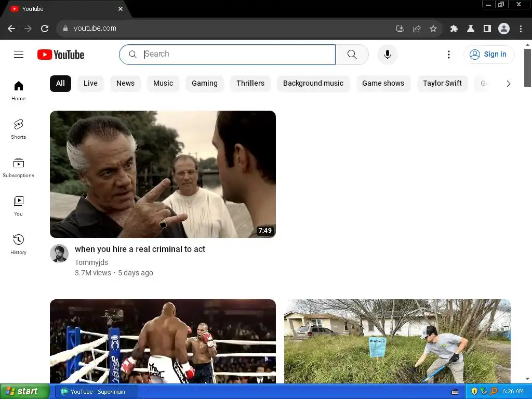Click the install app icon in address bar
Screen dimensions: 532x399
click(400, 29)
